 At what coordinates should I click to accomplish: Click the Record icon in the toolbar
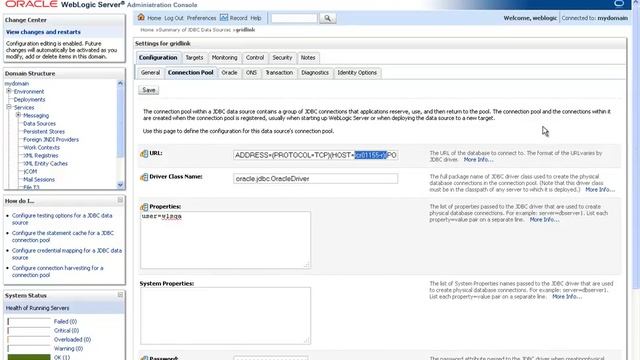point(224,18)
